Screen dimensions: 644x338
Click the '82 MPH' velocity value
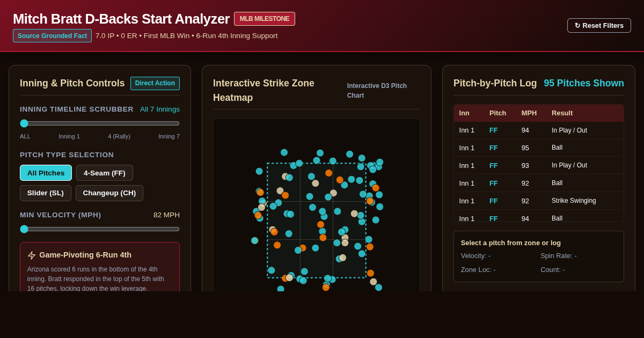coord(166,215)
